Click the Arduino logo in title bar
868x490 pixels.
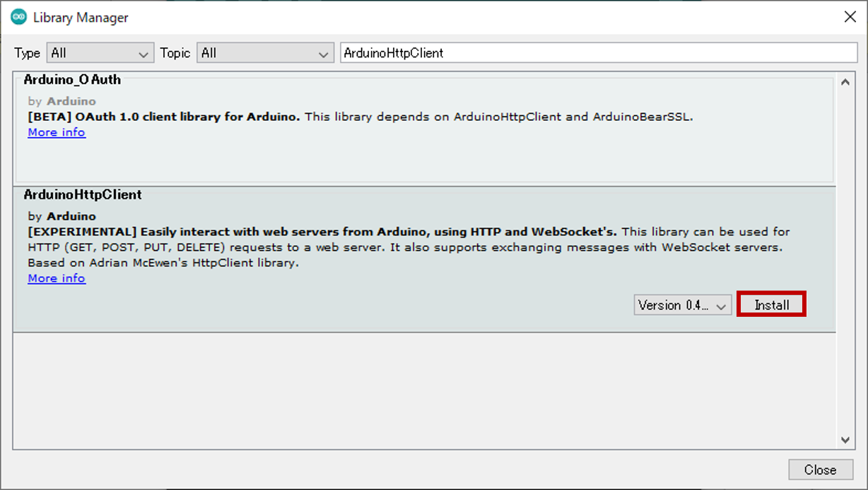click(19, 18)
